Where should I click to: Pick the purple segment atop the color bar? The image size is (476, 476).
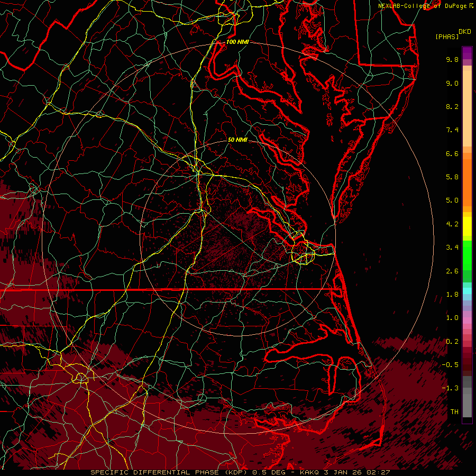[467, 53]
